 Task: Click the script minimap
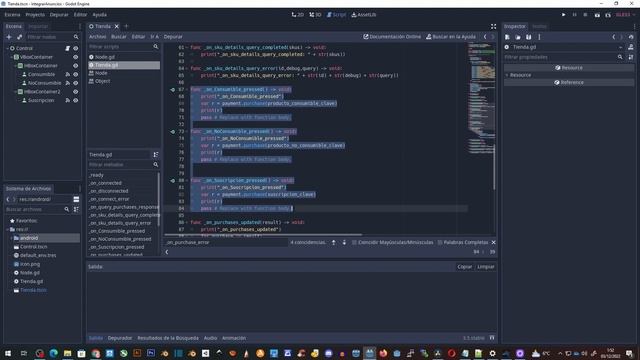481,98
